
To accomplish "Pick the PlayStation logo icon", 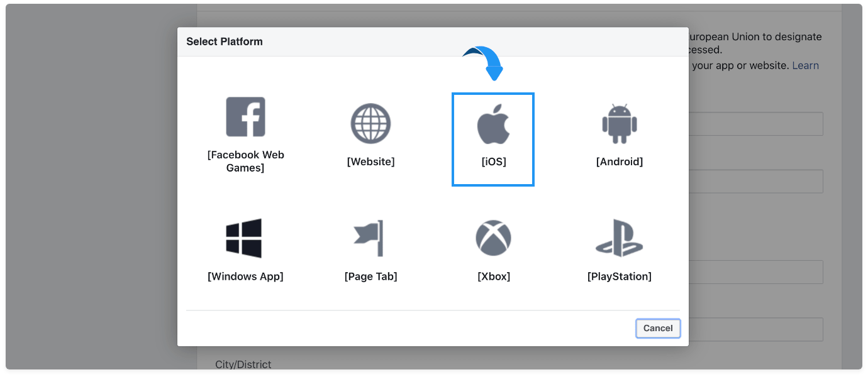I will [x=619, y=238].
